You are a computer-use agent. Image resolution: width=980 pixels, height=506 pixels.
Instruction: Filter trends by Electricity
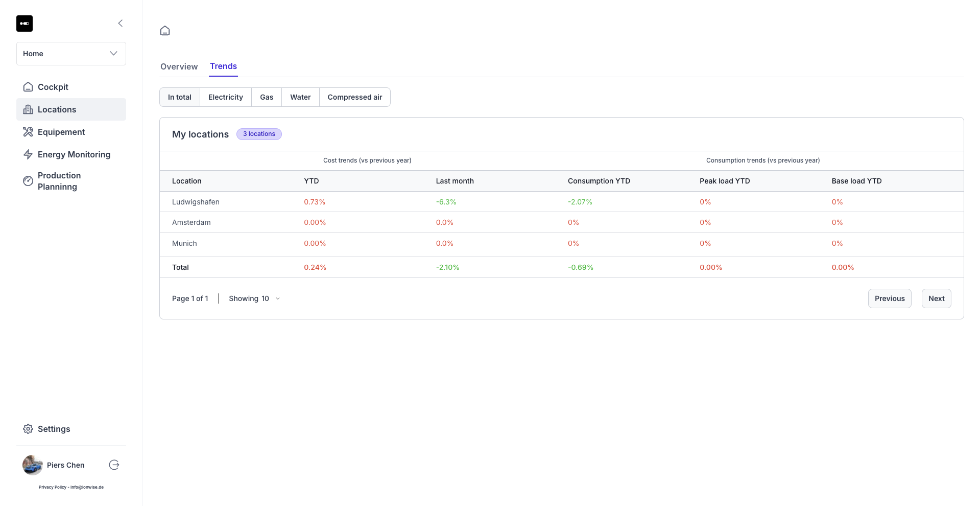coord(225,97)
